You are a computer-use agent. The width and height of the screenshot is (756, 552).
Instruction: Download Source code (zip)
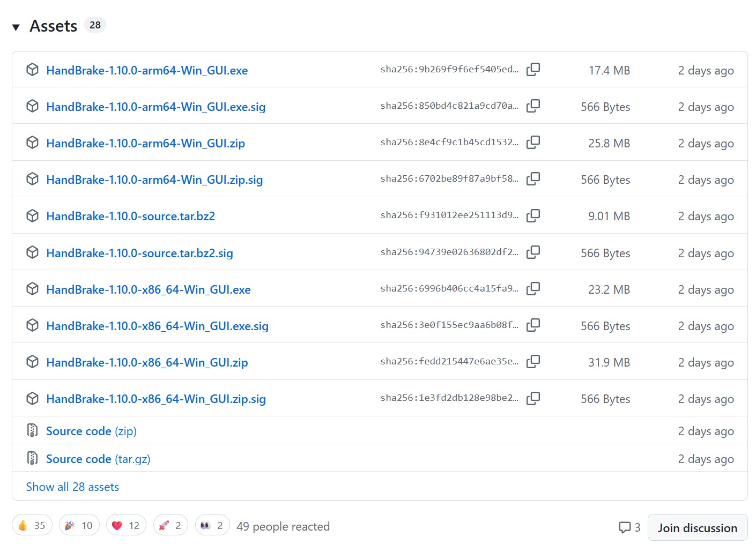coord(91,431)
